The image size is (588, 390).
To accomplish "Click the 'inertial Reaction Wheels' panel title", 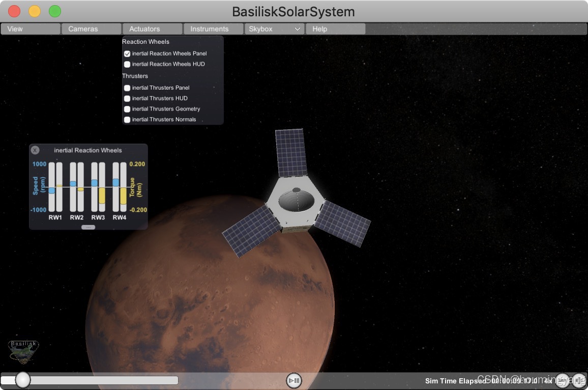I will [x=88, y=150].
